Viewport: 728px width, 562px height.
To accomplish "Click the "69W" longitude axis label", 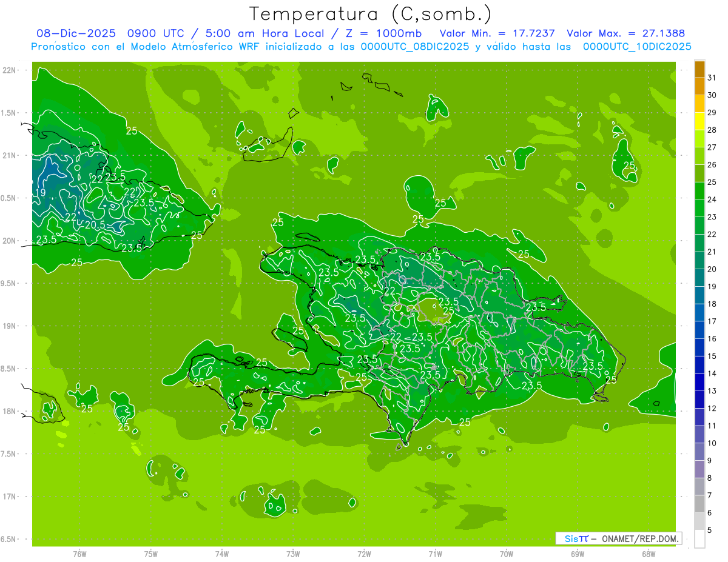I will tap(578, 554).
